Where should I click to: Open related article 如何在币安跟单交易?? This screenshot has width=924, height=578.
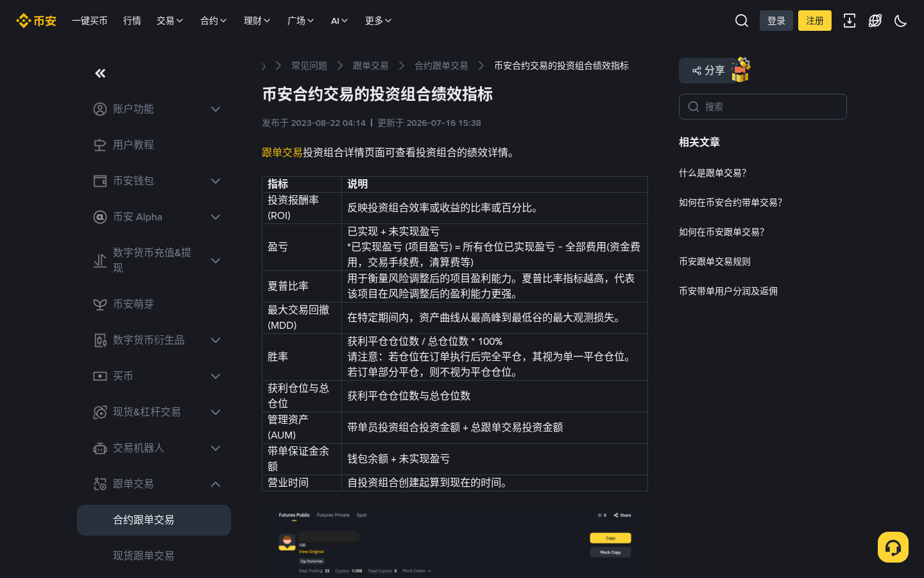(722, 232)
